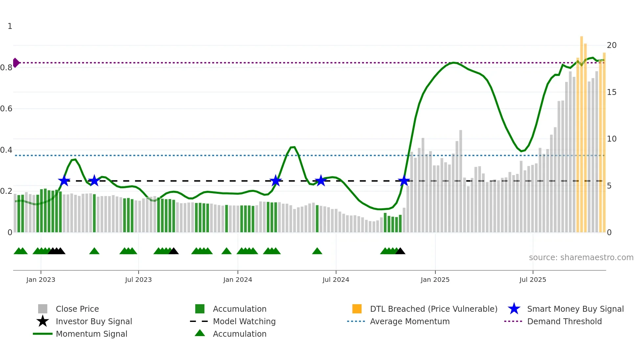
Task: Click the tallest orange bar in the chart
Action: pos(581,131)
